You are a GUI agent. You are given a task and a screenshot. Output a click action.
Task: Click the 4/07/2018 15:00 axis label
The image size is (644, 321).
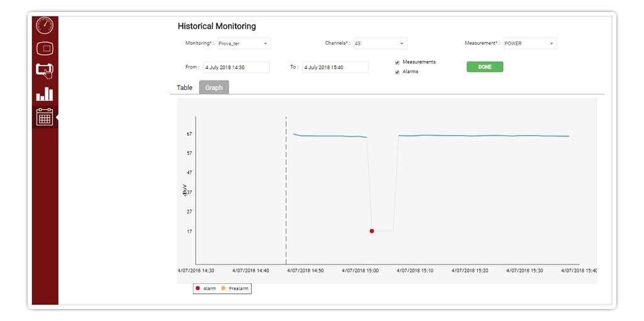click(360, 271)
